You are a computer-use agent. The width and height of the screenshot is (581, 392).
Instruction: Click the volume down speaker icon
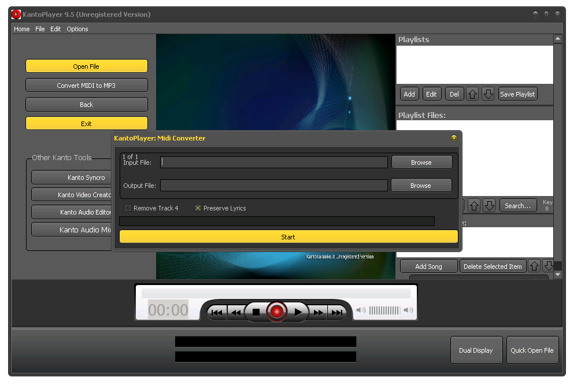(x=361, y=310)
